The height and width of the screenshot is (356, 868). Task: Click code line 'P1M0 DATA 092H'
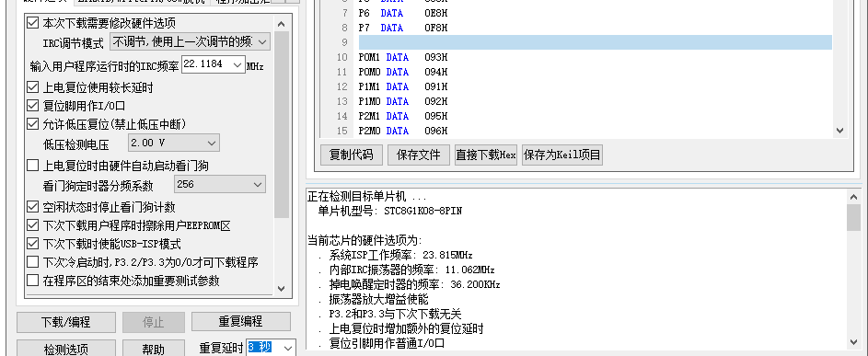click(402, 101)
